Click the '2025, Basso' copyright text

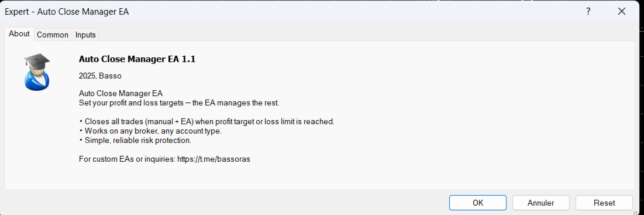coord(100,76)
